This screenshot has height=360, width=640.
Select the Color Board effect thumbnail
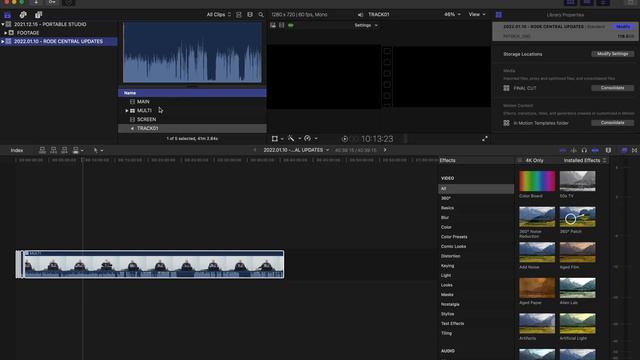click(x=537, y=181)
